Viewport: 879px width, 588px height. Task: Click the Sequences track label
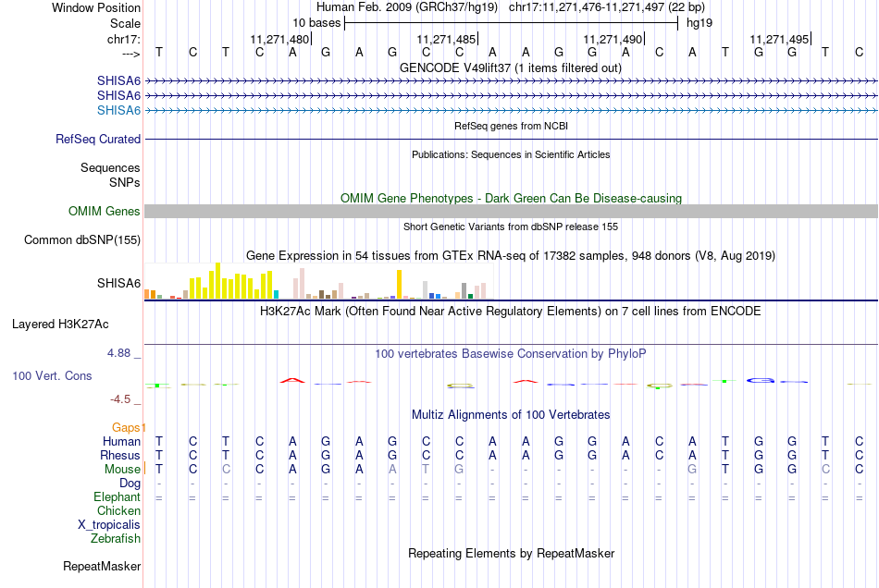point(110,167)
